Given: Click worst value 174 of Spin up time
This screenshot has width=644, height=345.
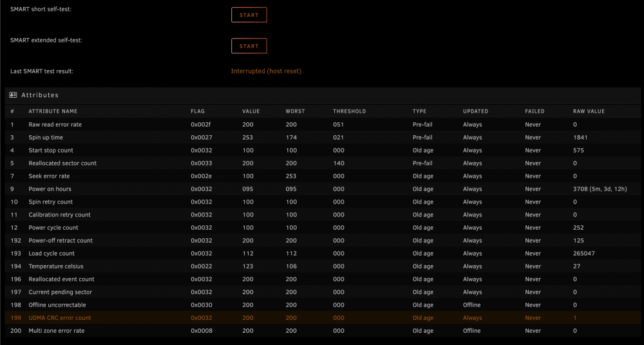Looking at the screenshot, I should (x=291, y=137).
